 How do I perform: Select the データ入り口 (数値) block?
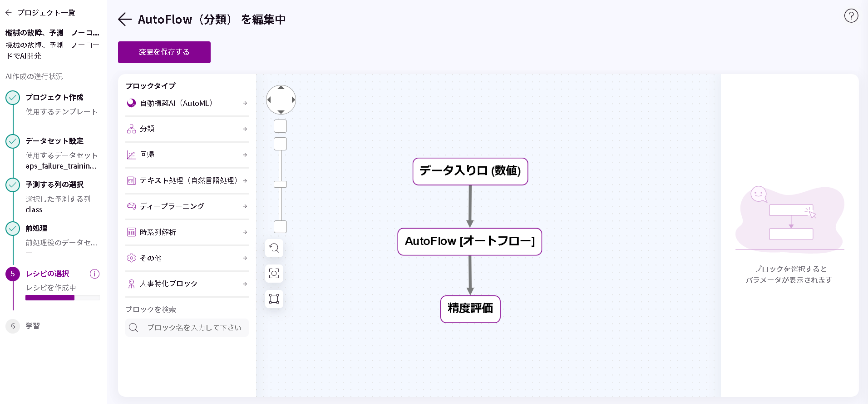point(470,171)
